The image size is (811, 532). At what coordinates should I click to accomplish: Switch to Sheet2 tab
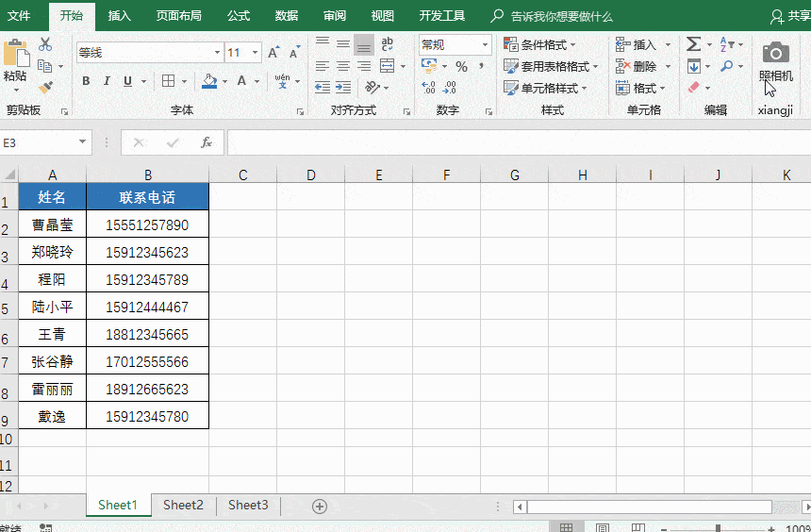183,506
